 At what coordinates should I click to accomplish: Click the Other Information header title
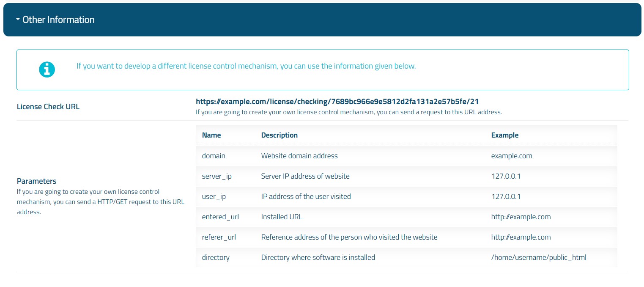58,19
